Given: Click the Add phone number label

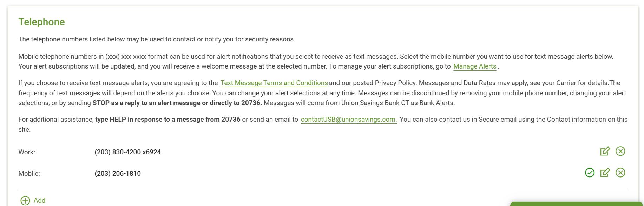Looking at the screenshot, I should 39,201.
